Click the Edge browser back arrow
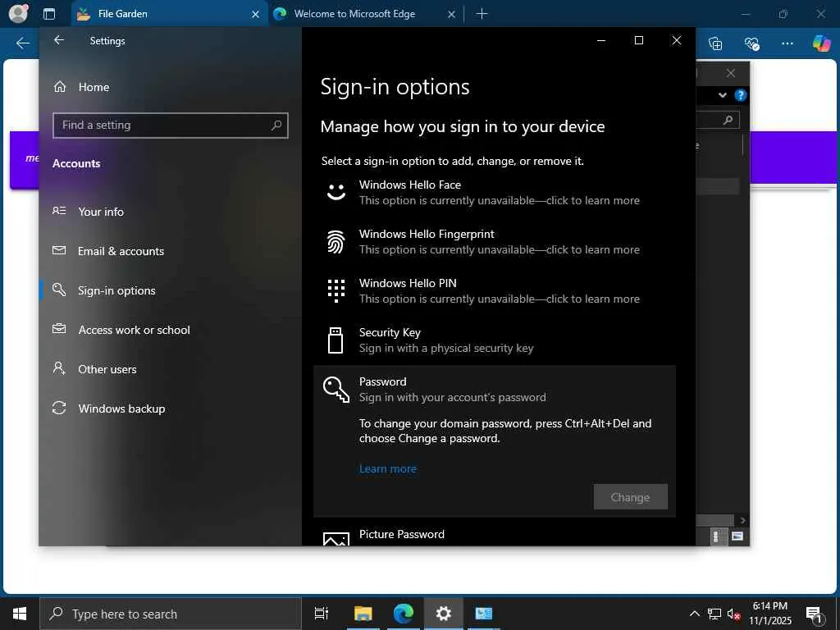This screenshot has height=630, width=840. (22, 43)
